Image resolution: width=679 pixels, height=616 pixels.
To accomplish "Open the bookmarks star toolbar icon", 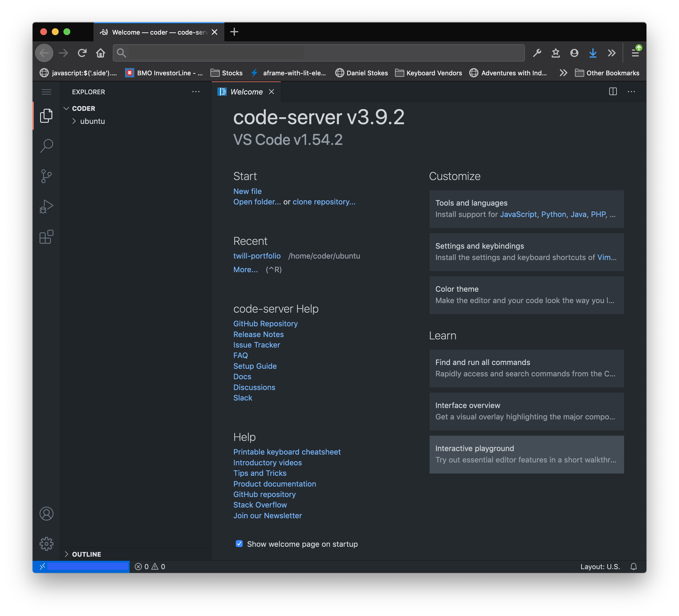I will [555, 53].
